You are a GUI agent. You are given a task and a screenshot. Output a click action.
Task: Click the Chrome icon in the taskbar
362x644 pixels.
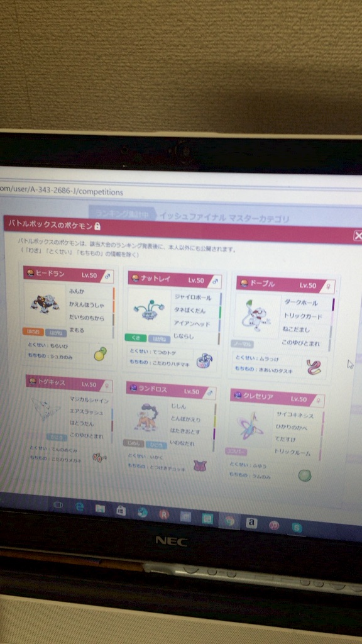(229, 521)
